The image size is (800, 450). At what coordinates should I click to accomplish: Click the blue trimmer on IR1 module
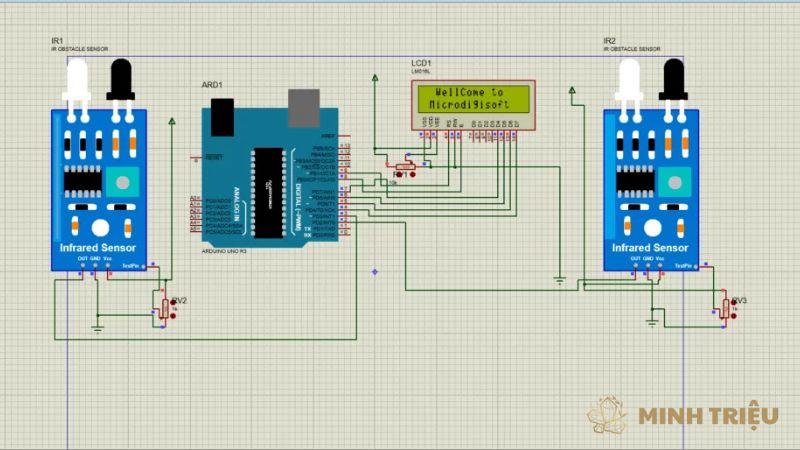124,182
